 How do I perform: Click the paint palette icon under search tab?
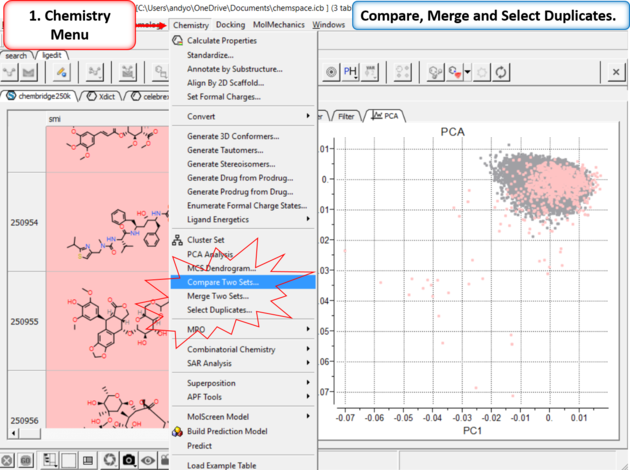coord(59,72)
